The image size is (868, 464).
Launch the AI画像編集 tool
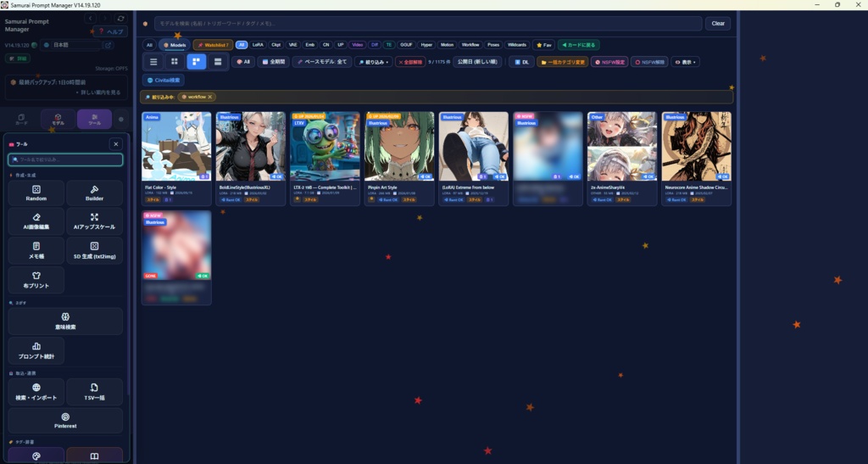point(36,221)
